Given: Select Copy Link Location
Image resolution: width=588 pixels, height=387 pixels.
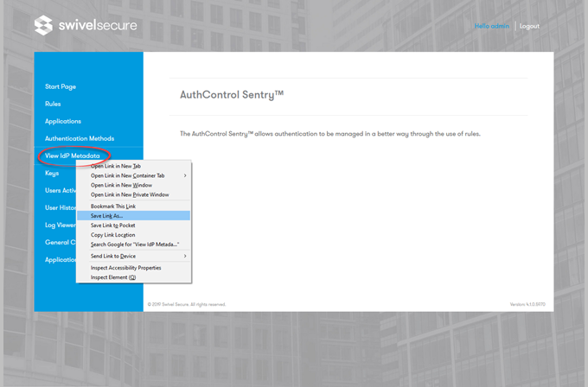Looking at the screenshot, I should click(113, 235).
